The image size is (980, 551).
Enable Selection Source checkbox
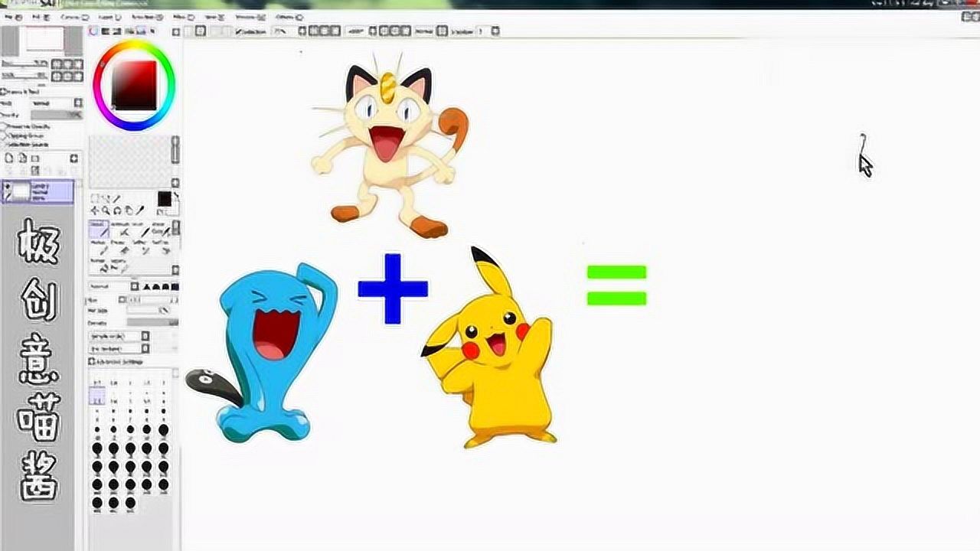click(x=3, y=145)
